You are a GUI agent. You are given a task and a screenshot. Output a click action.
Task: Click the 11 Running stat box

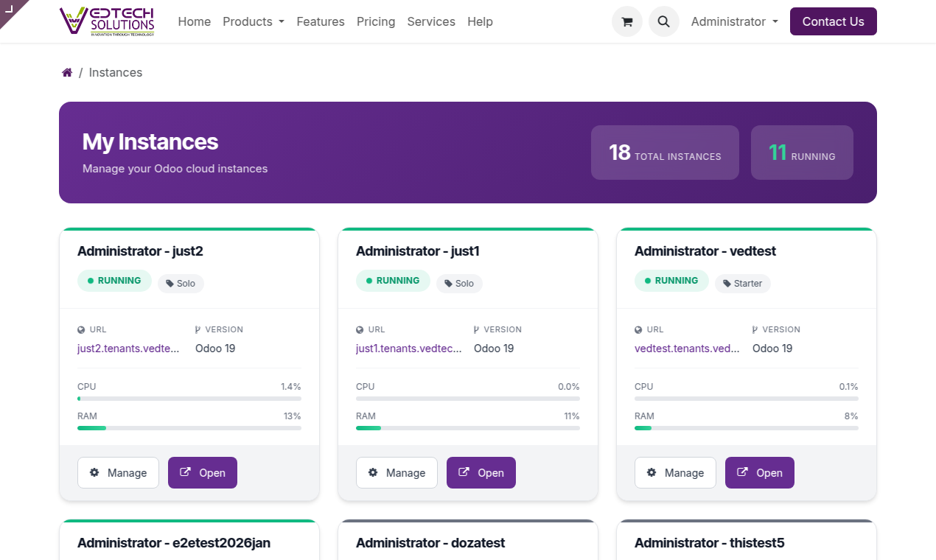point(802,153)
